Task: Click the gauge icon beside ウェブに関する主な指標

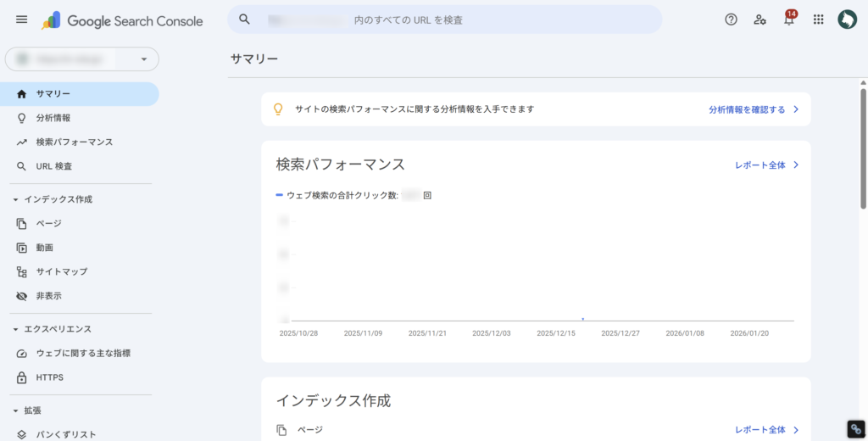Action: click(21, 354)
